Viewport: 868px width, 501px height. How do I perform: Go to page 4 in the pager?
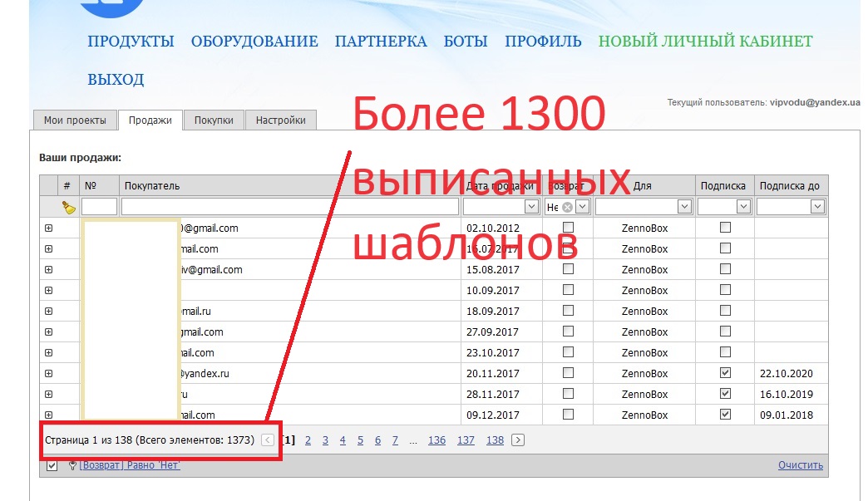tap(343, 440)
